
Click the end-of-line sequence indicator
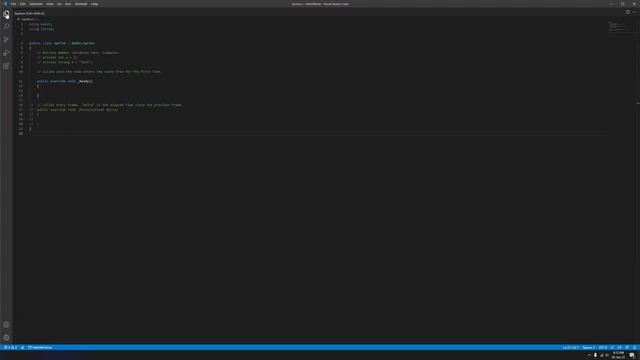click(612, 348)
